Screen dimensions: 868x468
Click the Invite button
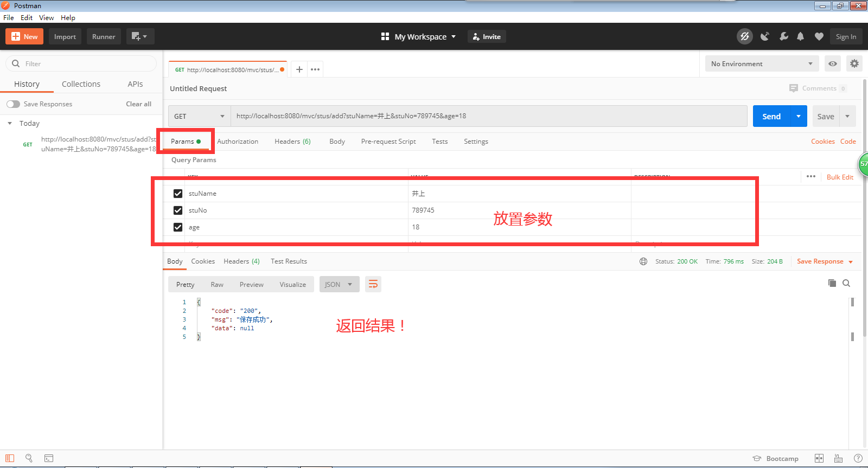(x=487, y=36)
